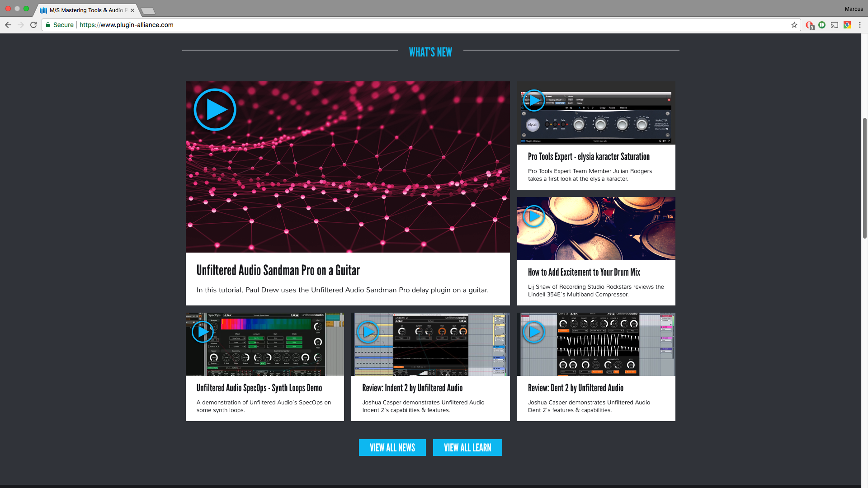Click the Joshua Casper Indent 2 description
The height and width of the screenshot is (488, 868).
tap(423, 406)
